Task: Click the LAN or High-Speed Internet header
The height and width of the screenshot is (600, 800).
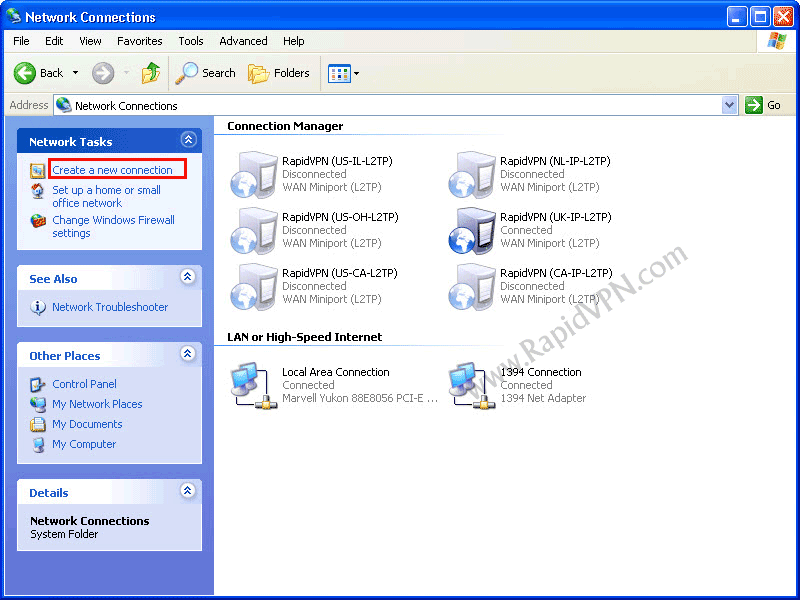Action: [x=305, y=337]
